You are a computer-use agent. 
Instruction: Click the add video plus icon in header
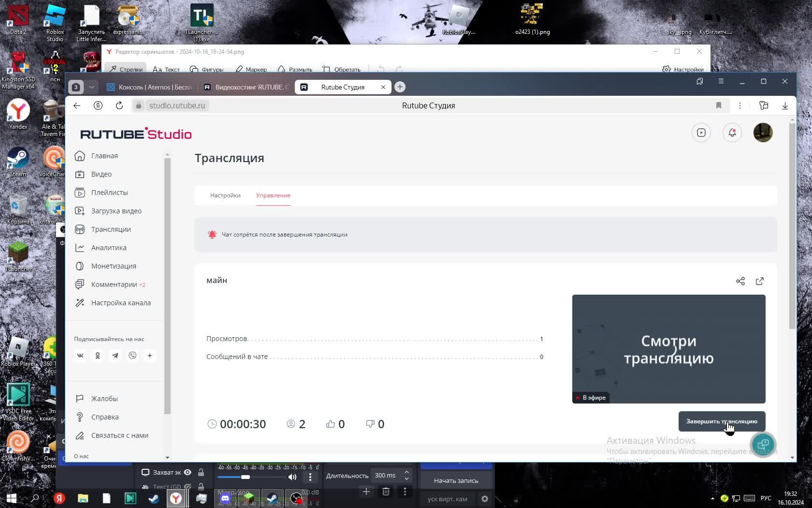701,133
